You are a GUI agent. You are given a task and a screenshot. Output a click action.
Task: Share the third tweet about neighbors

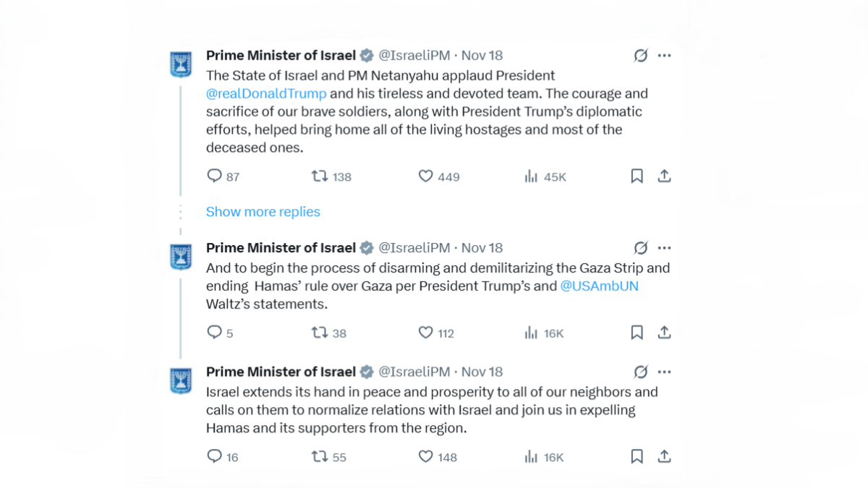click(x=664, y=457)
